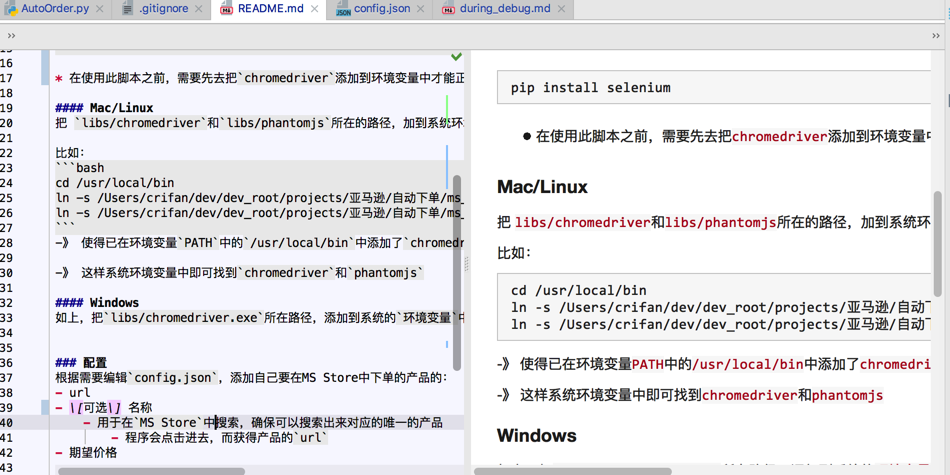Click 'cd /usr/local/bin' in preview code block
Image resolution: width=950 pixels, height=475 pixels.
(x=579, y=290)
